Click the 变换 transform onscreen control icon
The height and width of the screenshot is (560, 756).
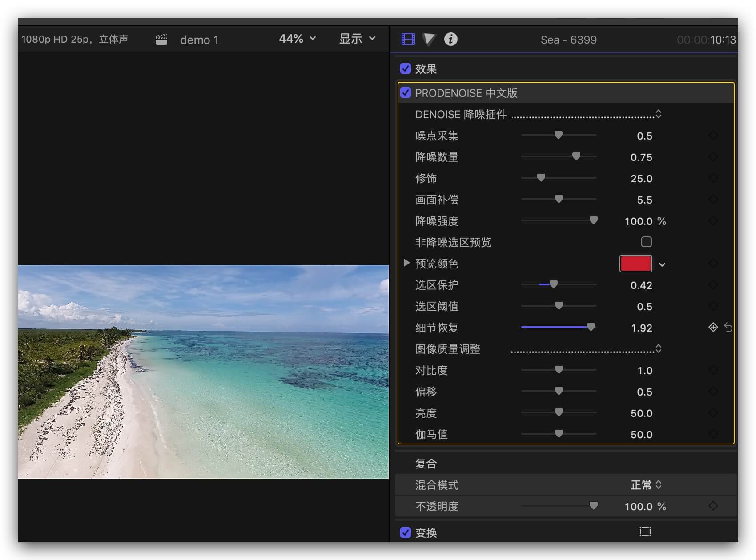(x=645, y=532)
